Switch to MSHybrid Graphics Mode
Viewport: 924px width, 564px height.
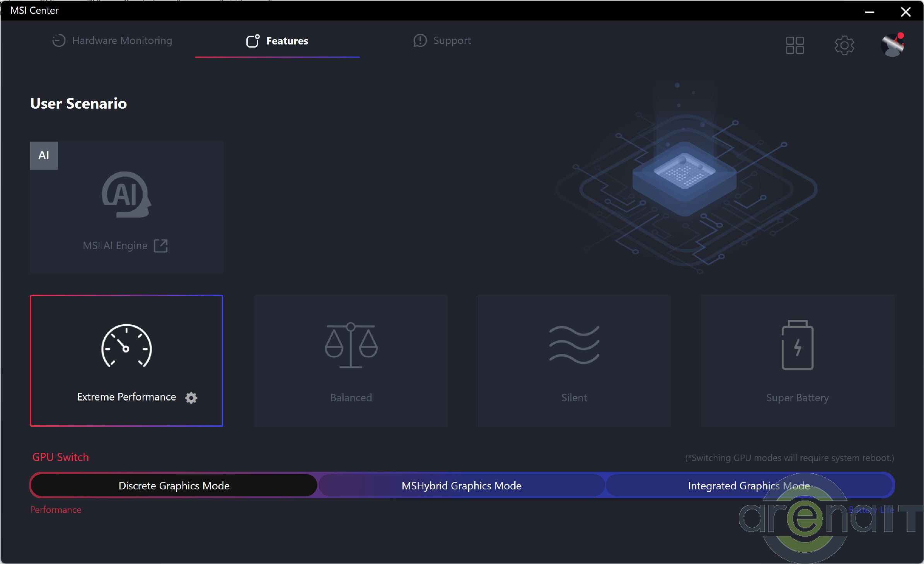tap(461, 486)
